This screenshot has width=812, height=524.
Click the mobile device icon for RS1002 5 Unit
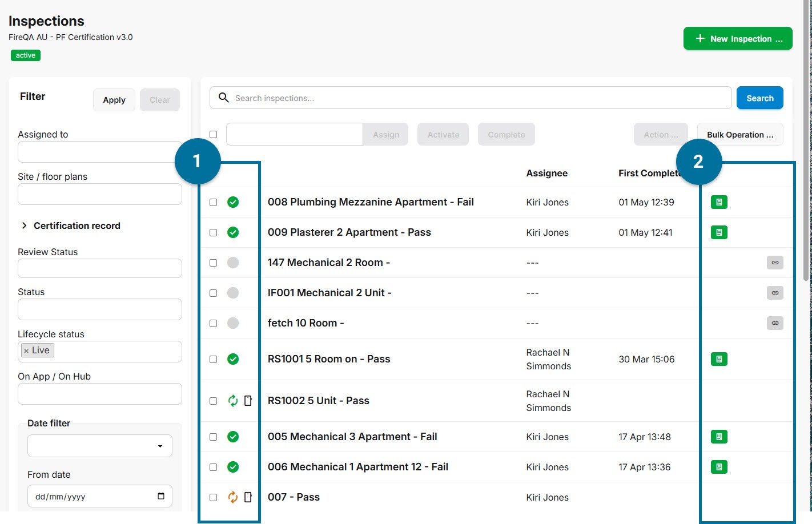point(248,401)
